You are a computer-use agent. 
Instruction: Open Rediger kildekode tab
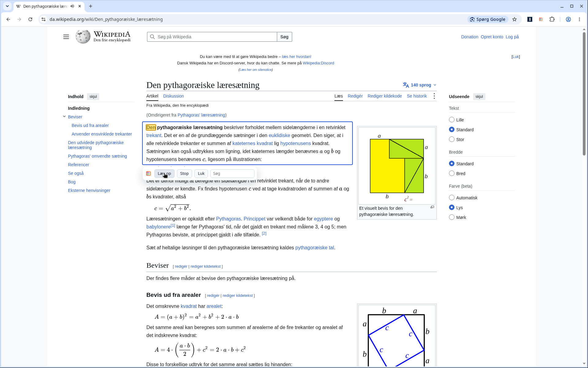[x=385, y=96]
